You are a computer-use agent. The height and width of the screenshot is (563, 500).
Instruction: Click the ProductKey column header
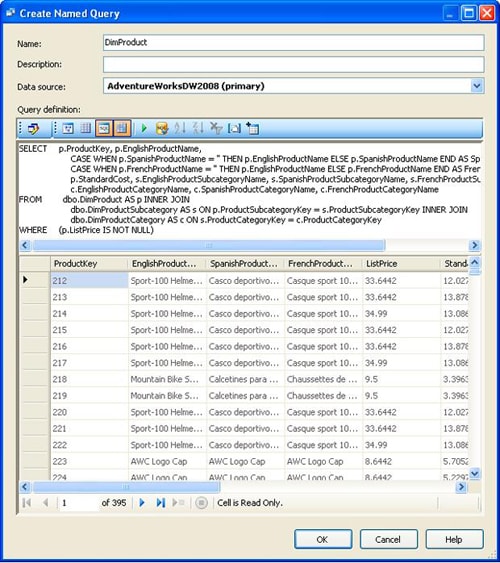pos(89,264)
